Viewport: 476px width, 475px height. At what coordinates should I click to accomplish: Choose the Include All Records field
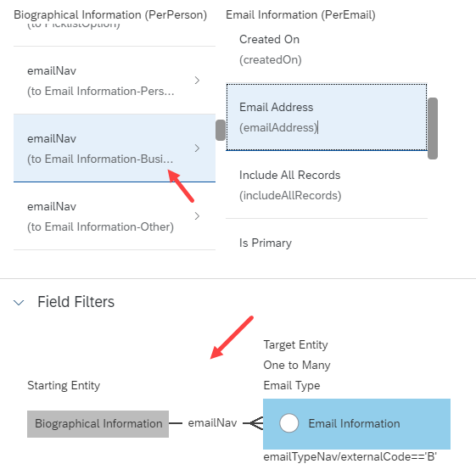[x=327, y=185]
